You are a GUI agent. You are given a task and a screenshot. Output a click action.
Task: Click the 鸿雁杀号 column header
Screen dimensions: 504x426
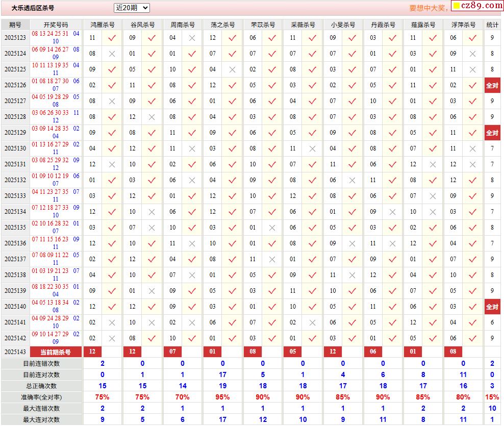[x=103, y=24]
